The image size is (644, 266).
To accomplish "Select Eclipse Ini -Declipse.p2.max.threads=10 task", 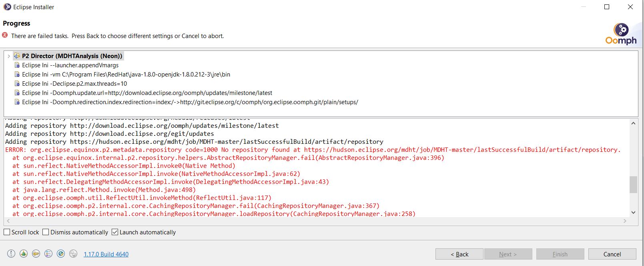I will point(74,83).
